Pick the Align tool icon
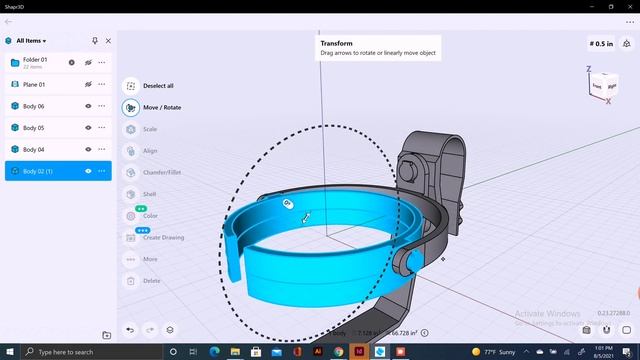640x360 pixels. 131,151
